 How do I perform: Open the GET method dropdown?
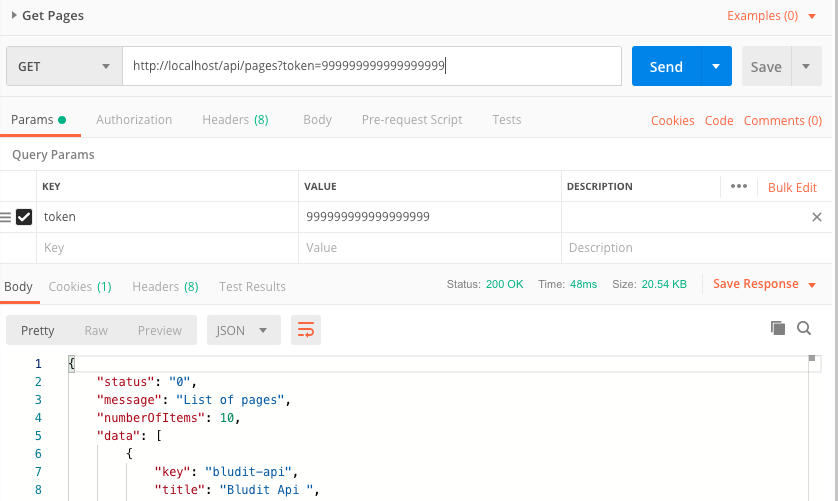point(64,66)
